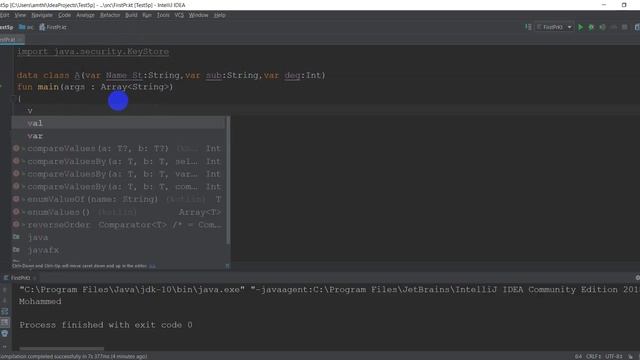Screen dimensions: 640x360
Task: Open the Help menu
Action: pyautogui.click(x=220, y=15)
